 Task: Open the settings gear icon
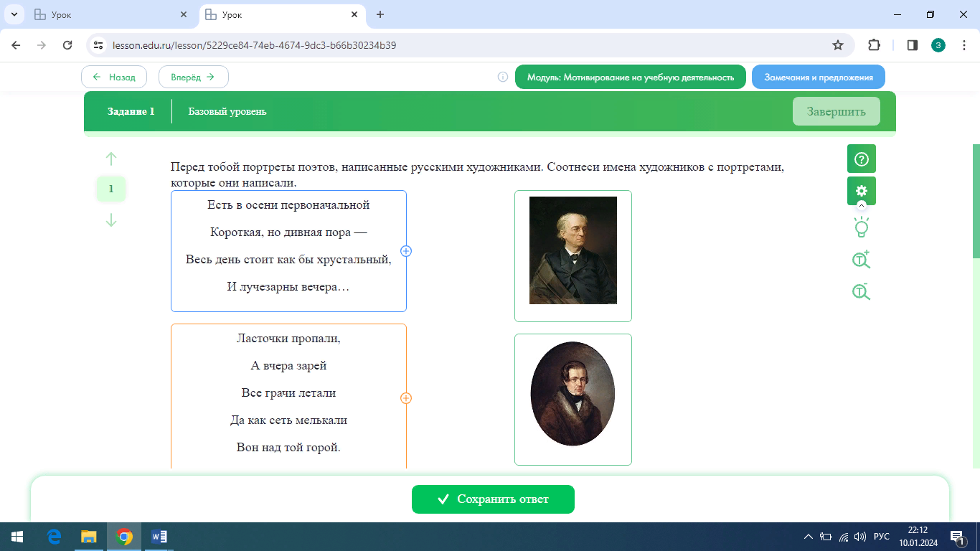click(x=862, y=191)
